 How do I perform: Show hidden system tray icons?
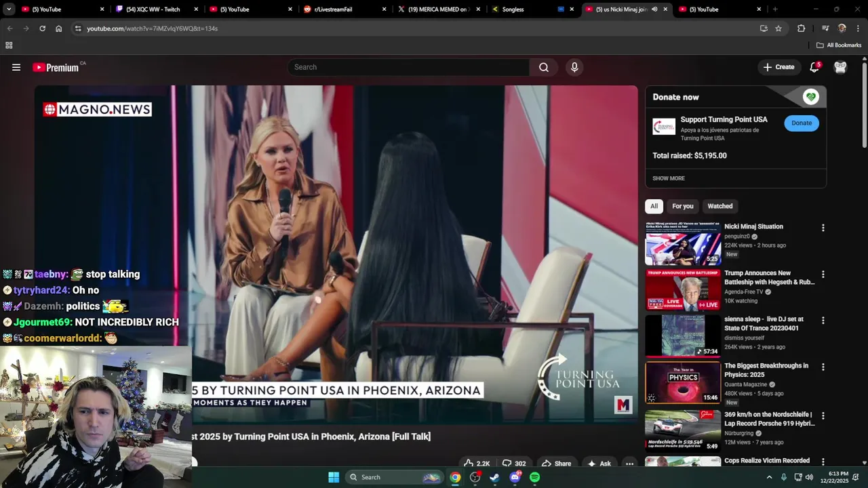pos(769,477)
